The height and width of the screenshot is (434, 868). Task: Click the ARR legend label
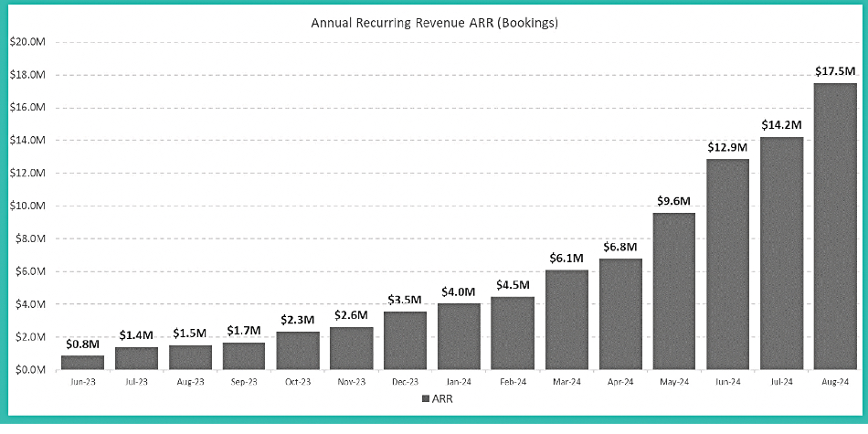[443, 398]
